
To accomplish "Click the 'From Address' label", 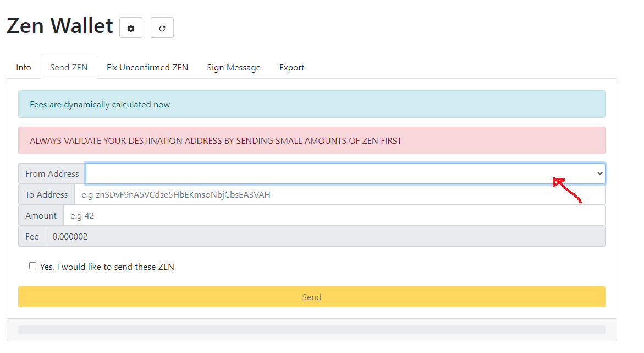I will click(x=52, y=173).
